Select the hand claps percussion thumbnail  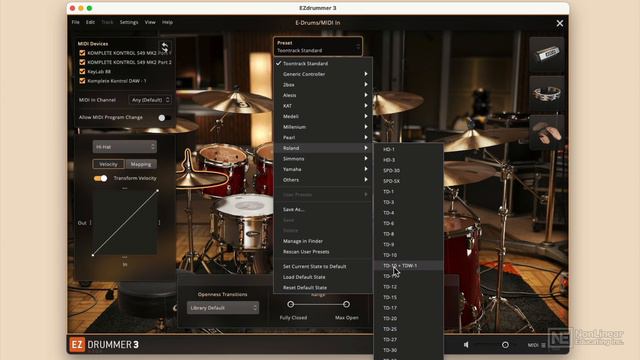[547, 133]
